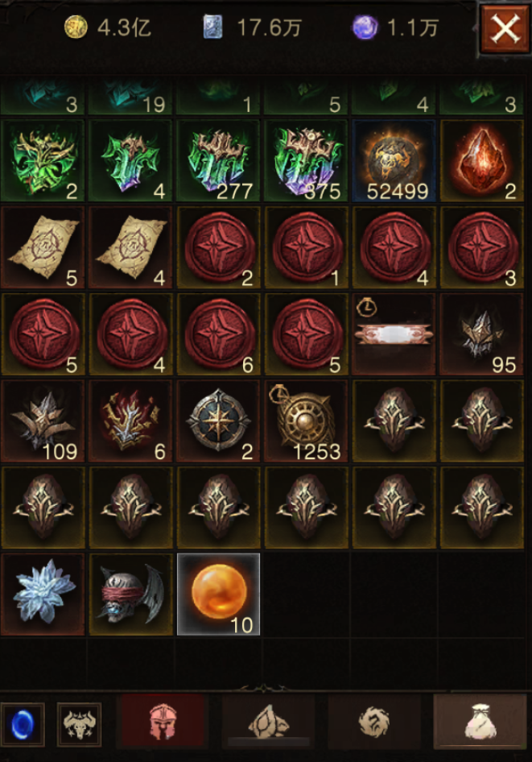Select the green crest stack of 375
Screen dimensions: 532x762
[x=307, y=161]
